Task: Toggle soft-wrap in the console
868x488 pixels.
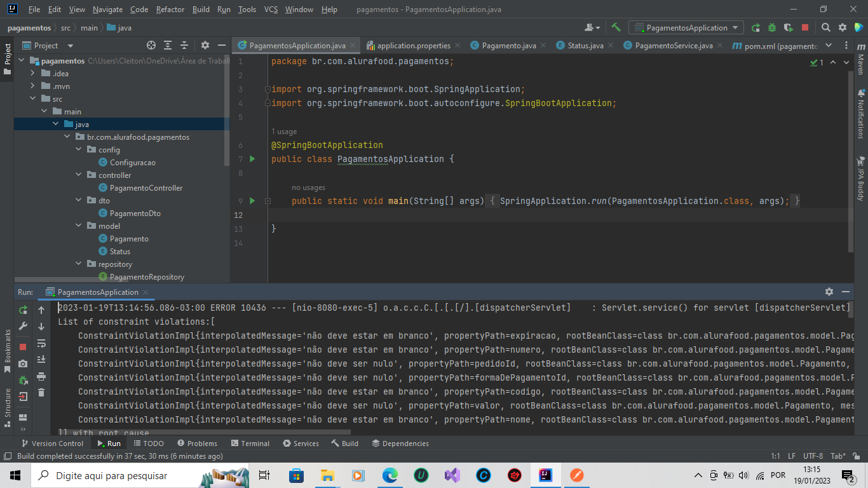Action: [41, 343]
